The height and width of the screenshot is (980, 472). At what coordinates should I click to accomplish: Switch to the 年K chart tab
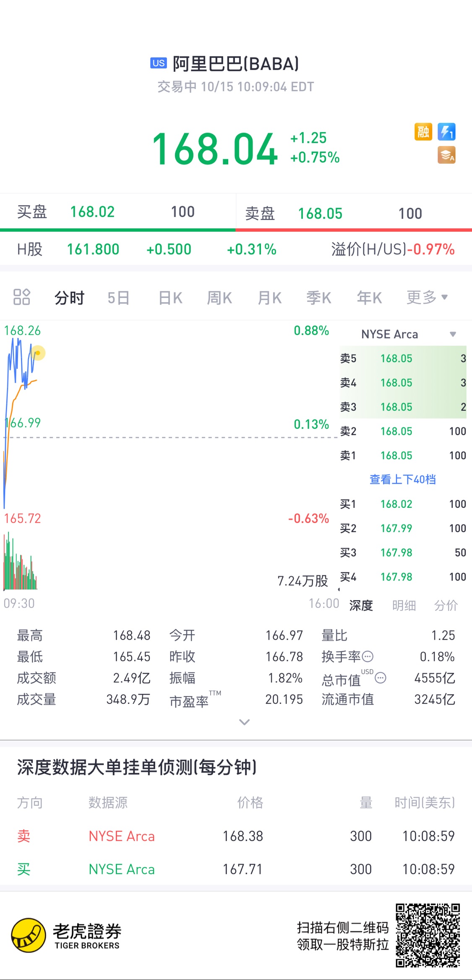point(369,298)
